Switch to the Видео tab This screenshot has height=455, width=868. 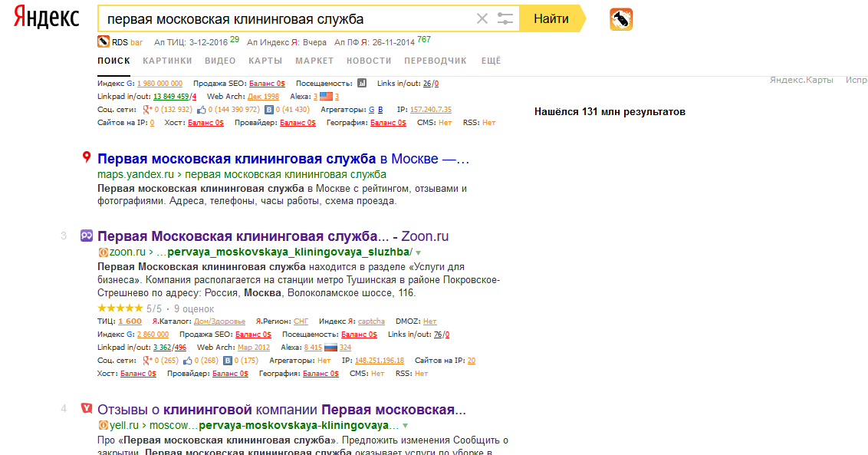click(220, 61)
